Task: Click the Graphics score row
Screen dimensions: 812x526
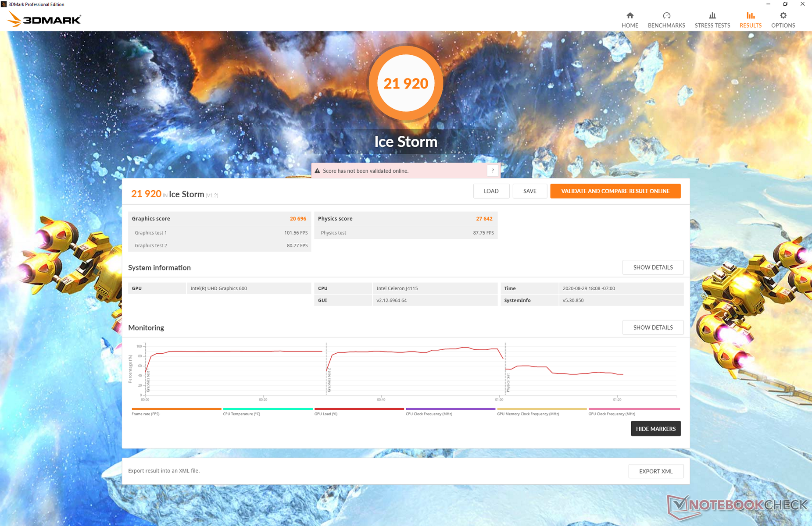Action: [x=219, y=219]
